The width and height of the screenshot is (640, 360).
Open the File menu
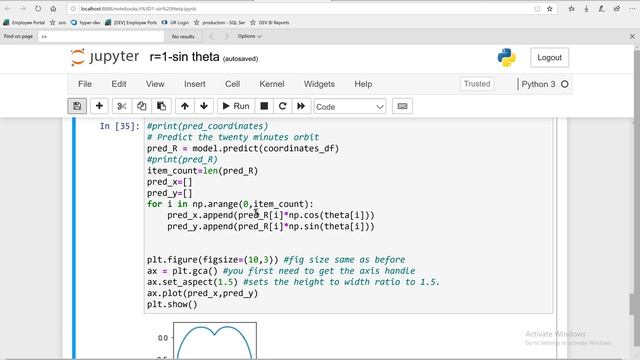pyautogui.click(x=85, y=84)
